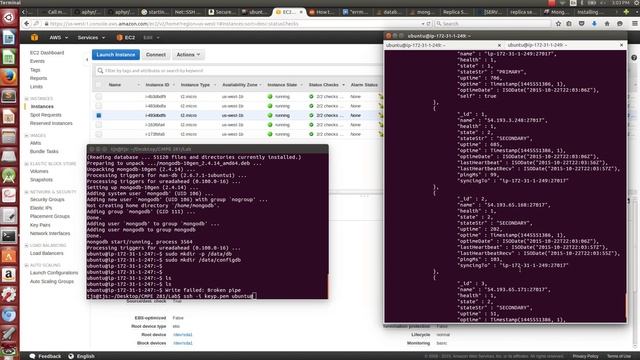This screenshot has width=640, height=360.
Task: Open the AWS console help question icon
Action: [634, 58]
